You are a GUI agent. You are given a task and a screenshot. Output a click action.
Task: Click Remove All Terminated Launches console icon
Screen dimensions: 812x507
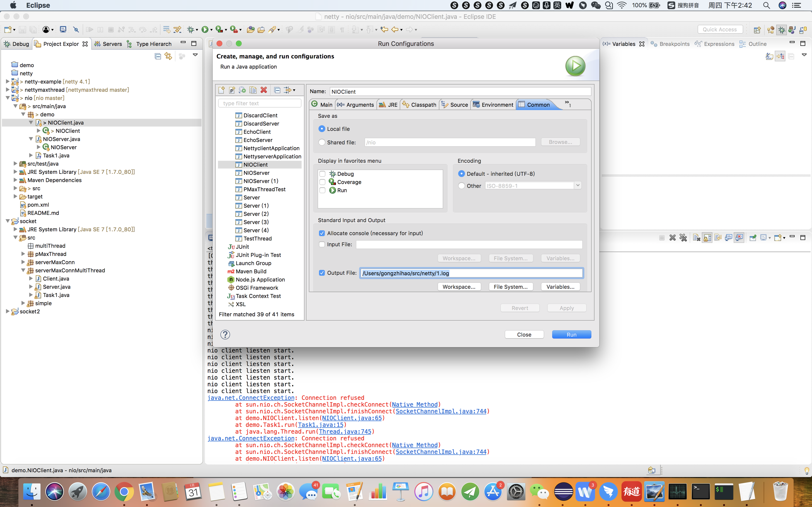coord(683,238)
